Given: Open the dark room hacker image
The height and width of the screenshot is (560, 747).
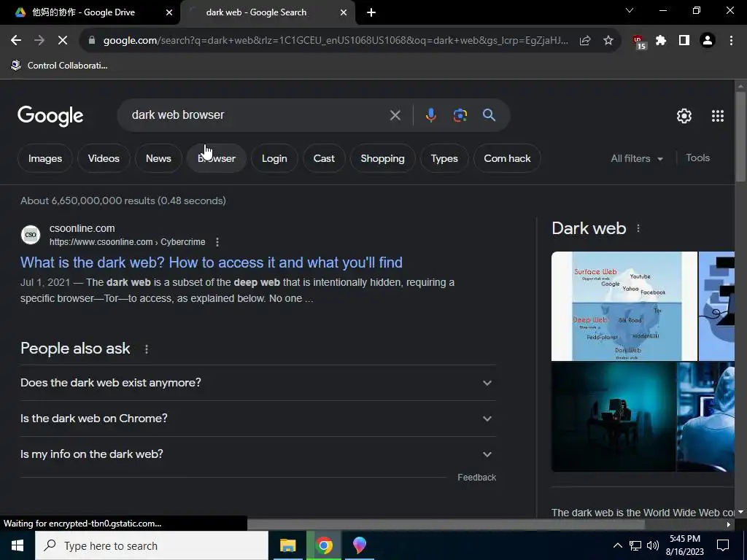Looking at the screenshot, I should pos(614,416).
